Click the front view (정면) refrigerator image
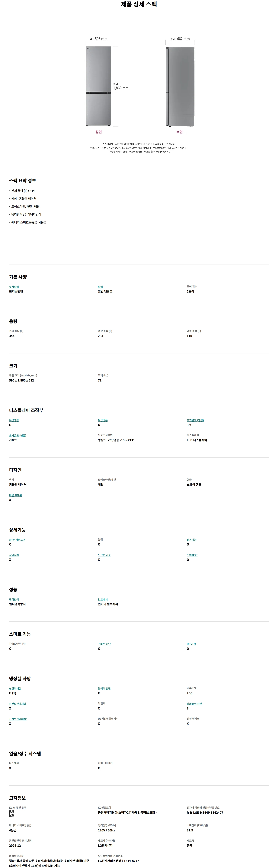 click(98, 86)
